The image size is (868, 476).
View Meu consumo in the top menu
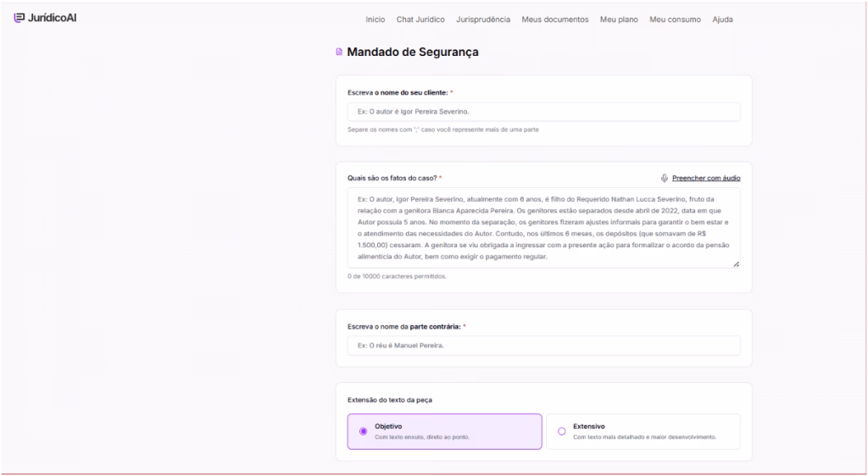tap(675, 19)
